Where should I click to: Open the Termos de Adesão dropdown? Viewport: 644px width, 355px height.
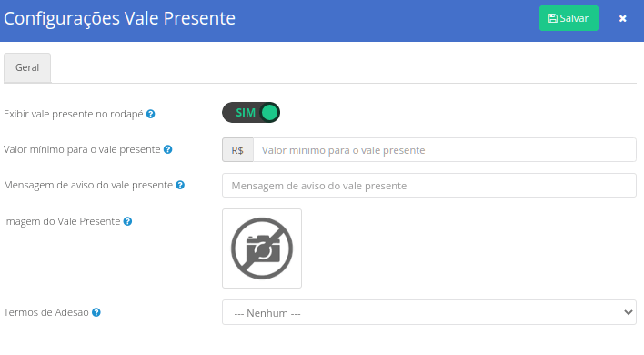pyautogui.click(x=429, y=313)
